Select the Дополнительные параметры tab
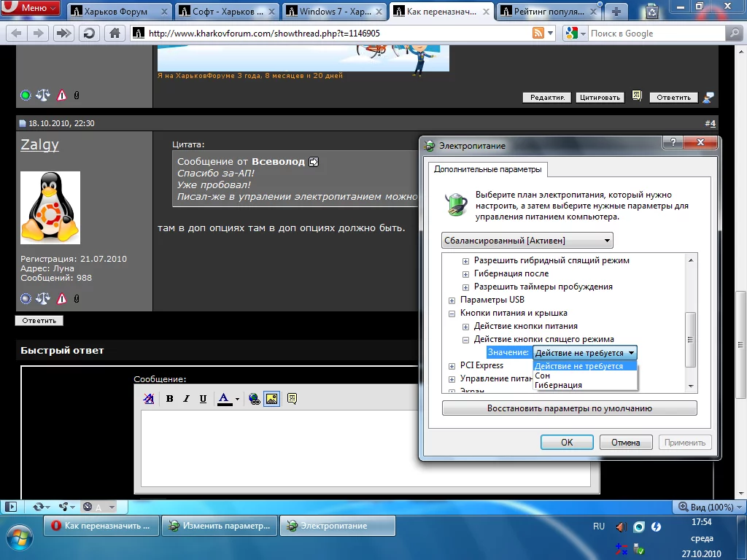Image resolution: width=747 pixels, height=560 pixels. click(x=488, y=169)
